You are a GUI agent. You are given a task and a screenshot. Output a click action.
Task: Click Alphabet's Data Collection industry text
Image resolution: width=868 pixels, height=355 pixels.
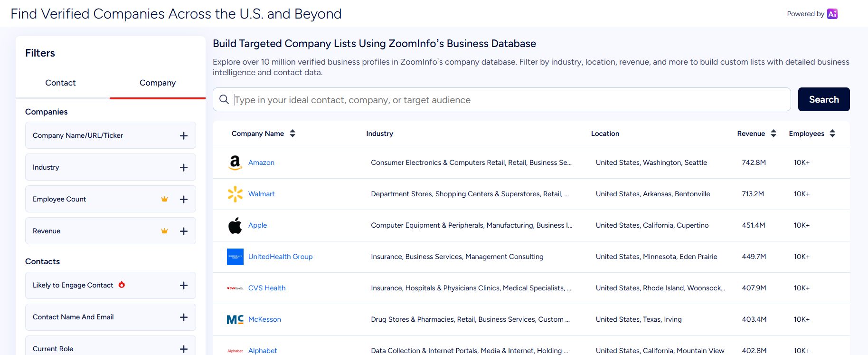coord(470,351)
